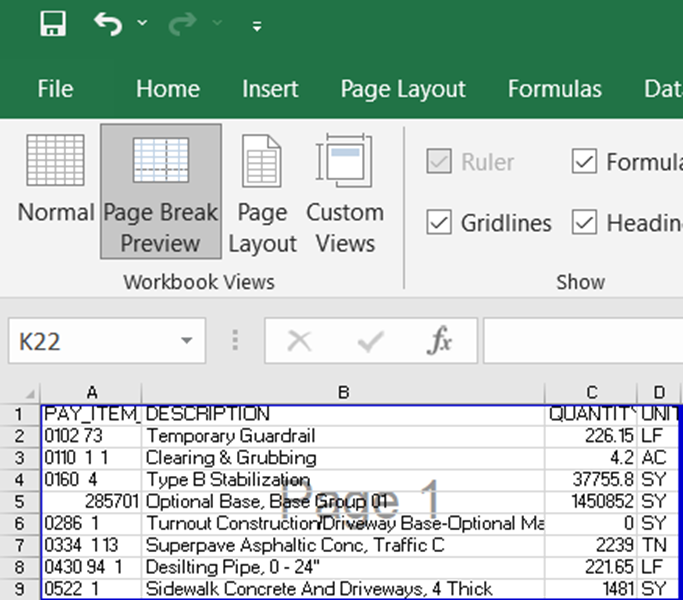Click quantity cell 226.15
The image size is (683, 600).
pyautogui.click(x=591, y=436)
